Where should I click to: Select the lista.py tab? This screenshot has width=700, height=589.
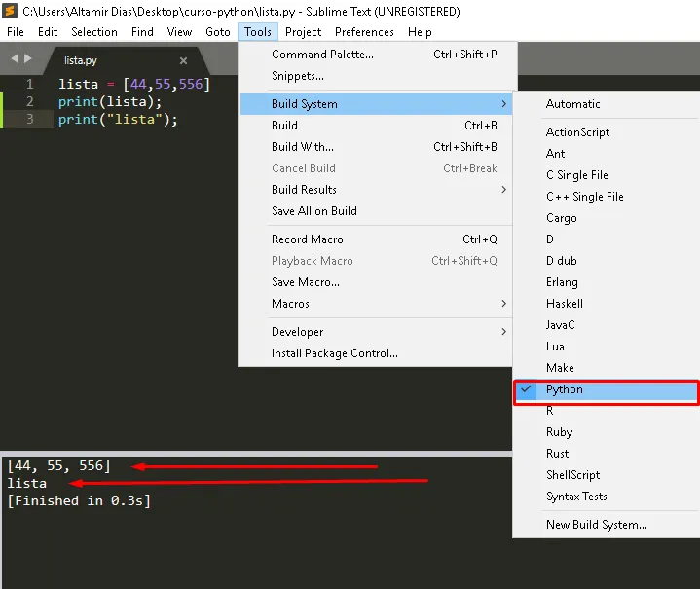pos(127,60)
